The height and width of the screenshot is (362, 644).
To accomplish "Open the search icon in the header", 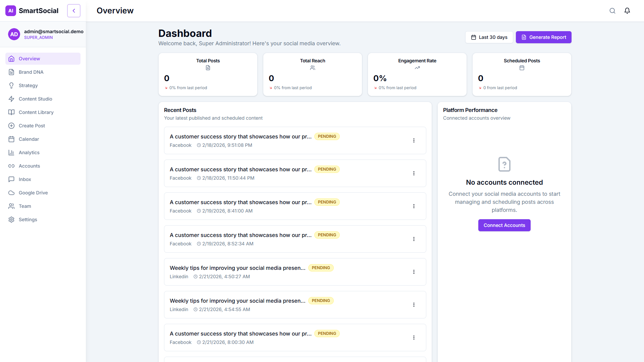I will coord(612,11).
